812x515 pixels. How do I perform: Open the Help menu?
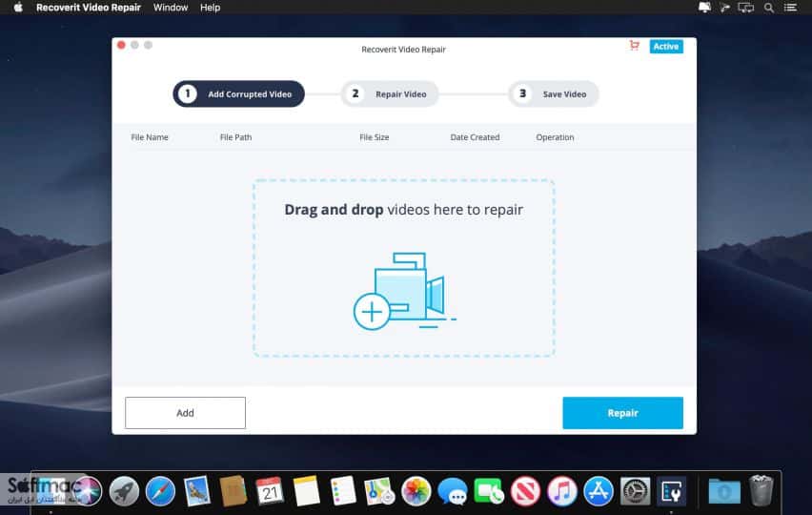(211, 8)
